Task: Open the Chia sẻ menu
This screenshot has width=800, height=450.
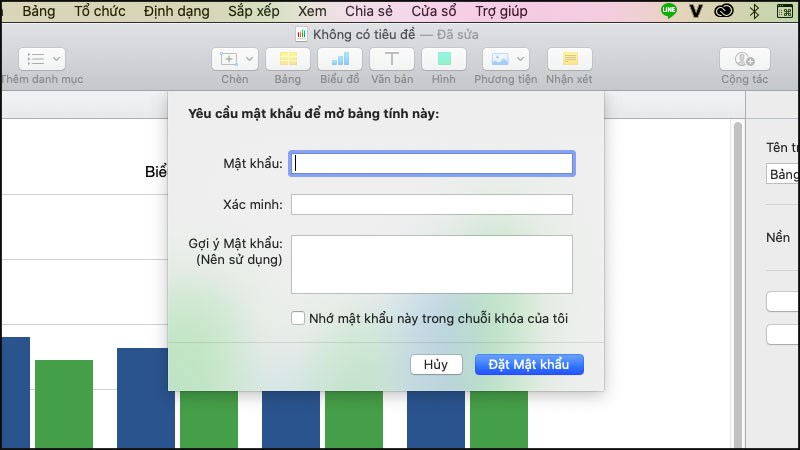Action: click(369, 11)
